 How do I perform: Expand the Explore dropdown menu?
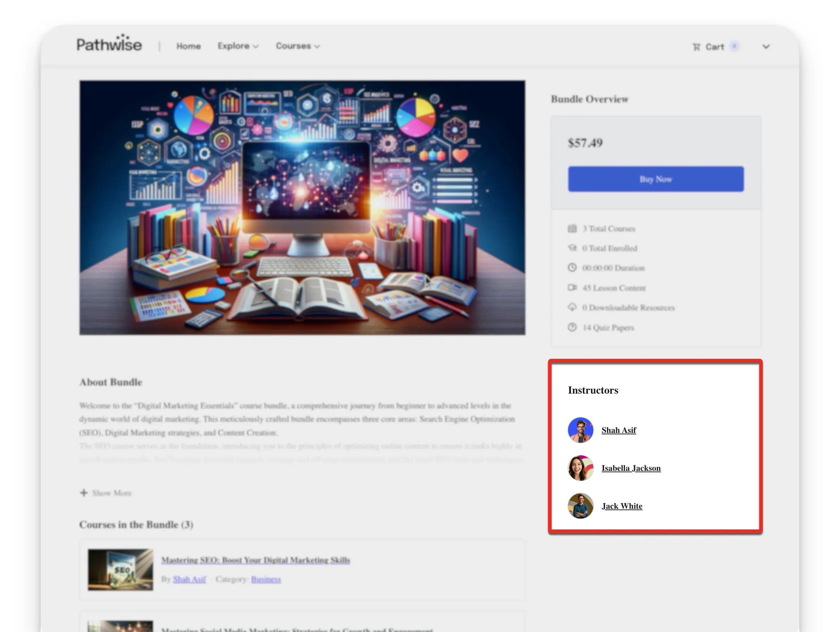click(x=238, y=46)
